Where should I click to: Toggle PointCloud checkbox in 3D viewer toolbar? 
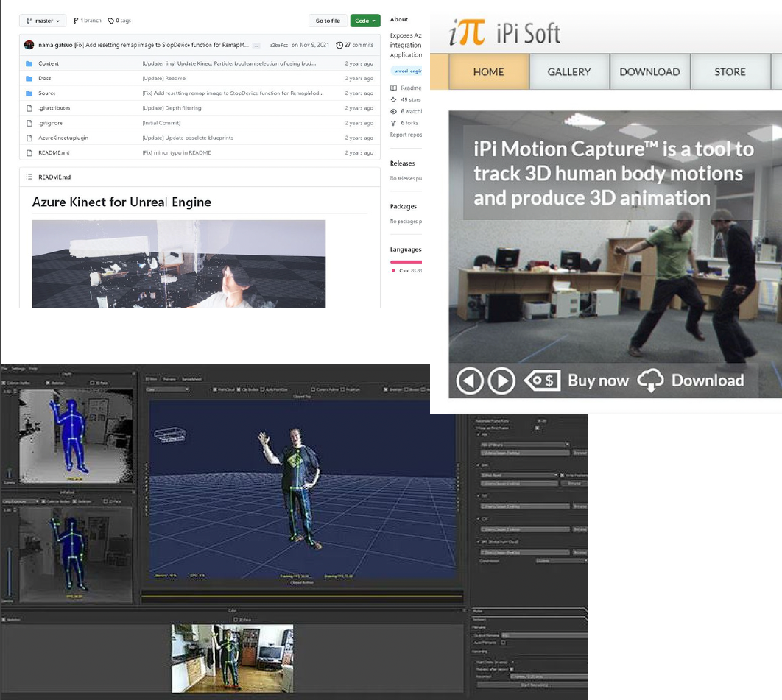tap(215, 389)
